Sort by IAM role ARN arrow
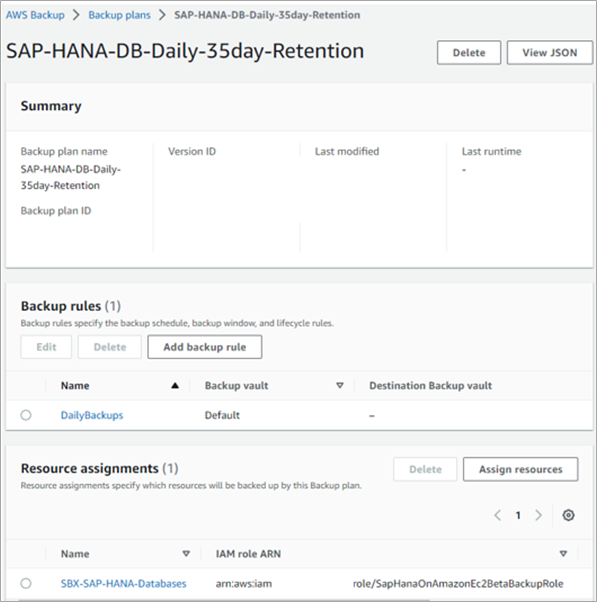The height and width of the screenshot is (602, 597). point(563,554)
